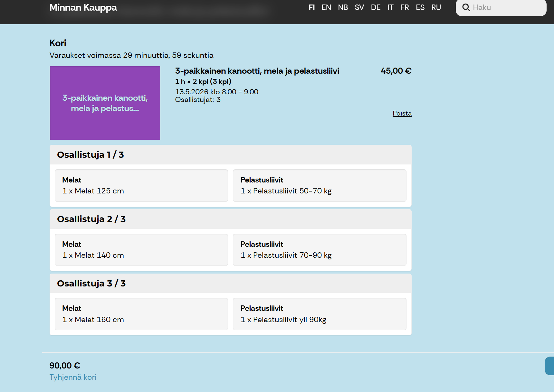554x392 pixels.
Task: Select the Pelastusliivit yli 90kg entry
Action: [x=320, y=314]
